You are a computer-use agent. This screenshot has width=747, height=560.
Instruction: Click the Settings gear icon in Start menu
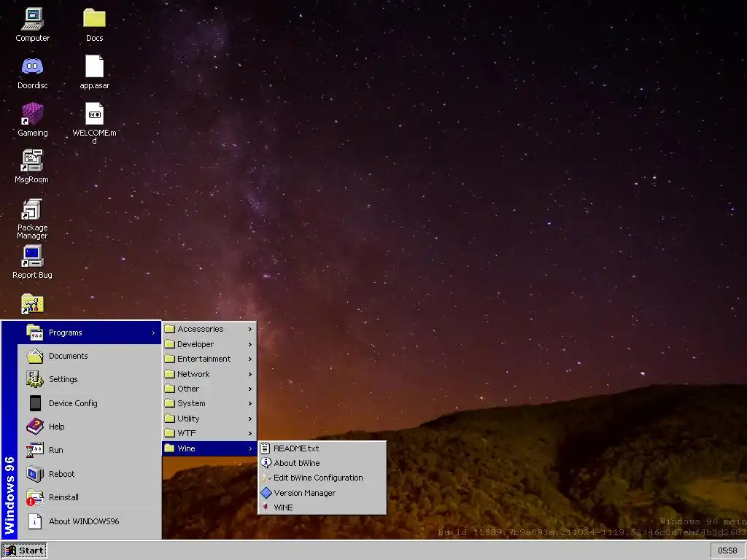[35, 379]
